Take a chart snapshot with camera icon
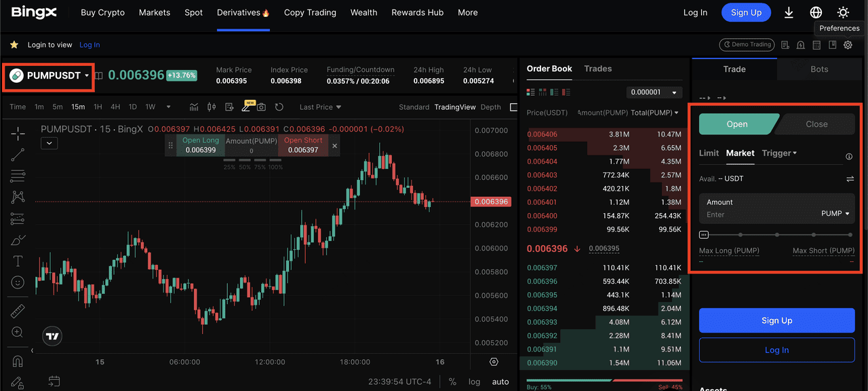The image size is (868, 391). [x=261, y=107]
